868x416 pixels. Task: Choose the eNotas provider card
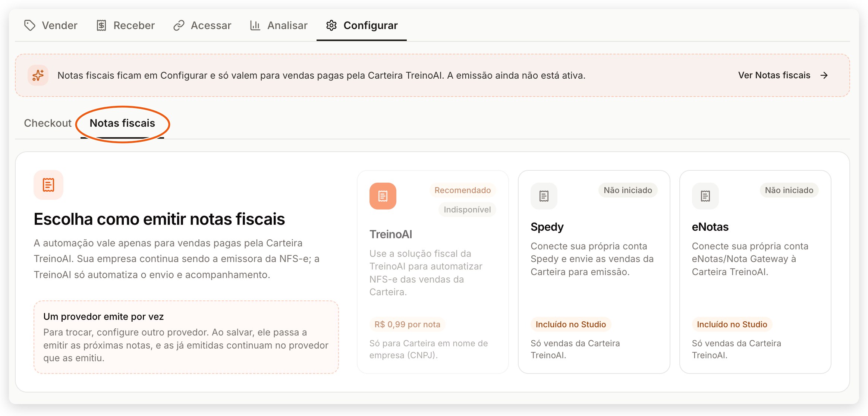(755, 272)
